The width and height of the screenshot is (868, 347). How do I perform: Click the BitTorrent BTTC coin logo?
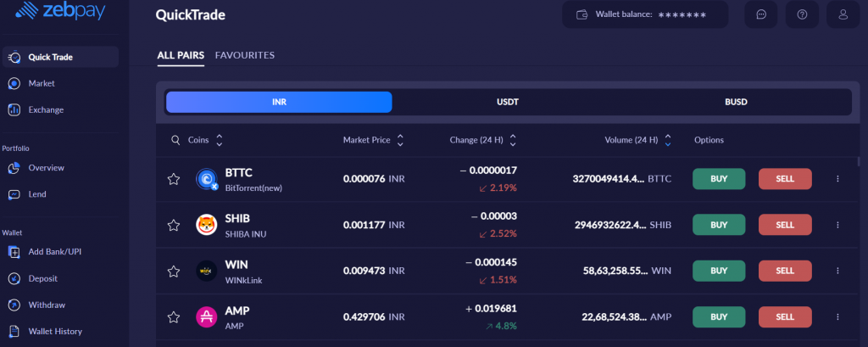207,179
